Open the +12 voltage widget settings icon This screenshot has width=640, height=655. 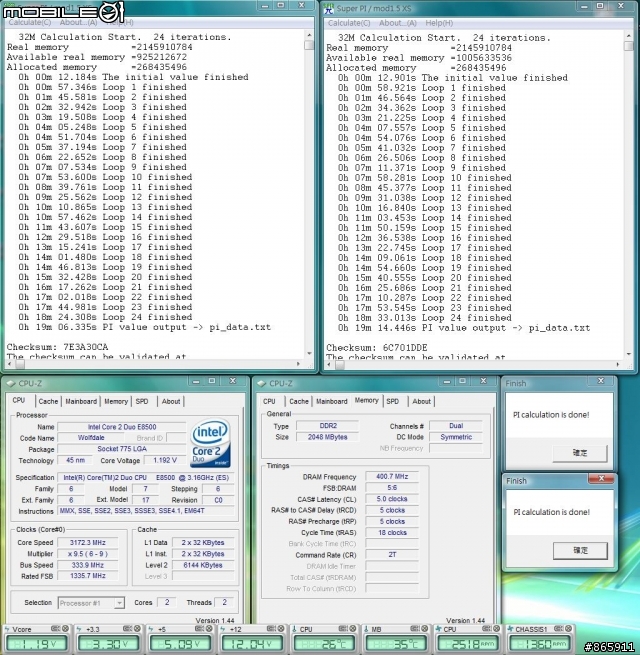tap(271, 628)
